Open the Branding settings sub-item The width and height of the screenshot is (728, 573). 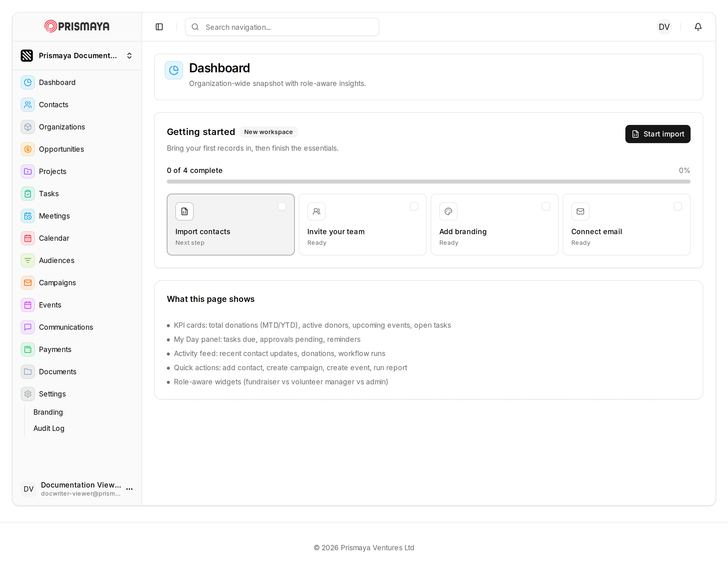[48, 412]
